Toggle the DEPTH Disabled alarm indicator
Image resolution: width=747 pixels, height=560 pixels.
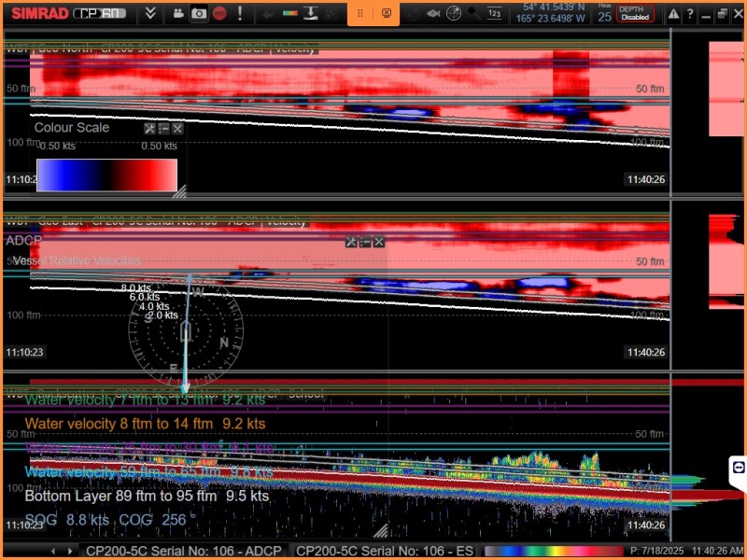coord(635,14)
